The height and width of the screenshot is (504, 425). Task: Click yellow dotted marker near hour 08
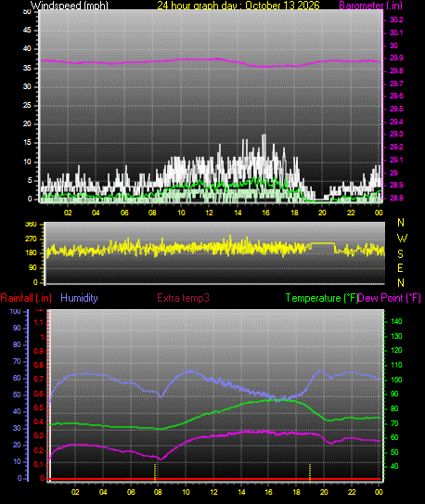click(155, 472)
